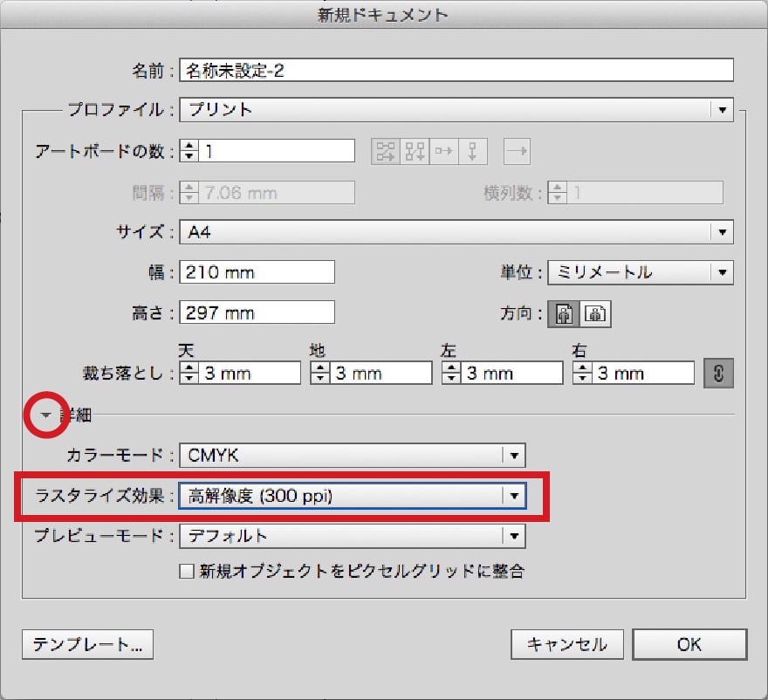Click the アートボードの数 stepper arrows
Image resolution: width=768 pixels, height=700 pixels.
(189, 151)
